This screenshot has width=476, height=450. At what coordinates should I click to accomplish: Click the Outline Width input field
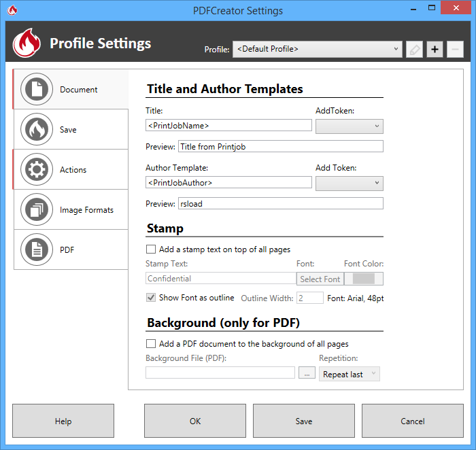(310, 298)
